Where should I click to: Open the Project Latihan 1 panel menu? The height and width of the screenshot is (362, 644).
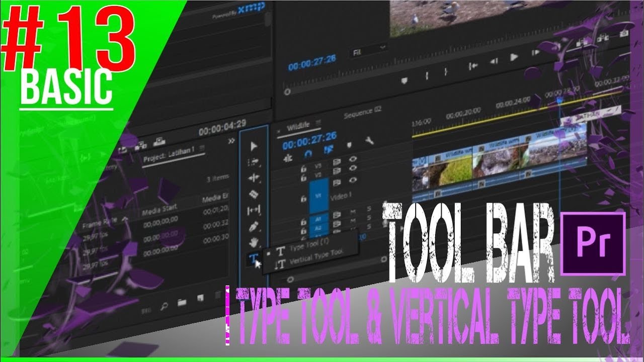point(202,148)
